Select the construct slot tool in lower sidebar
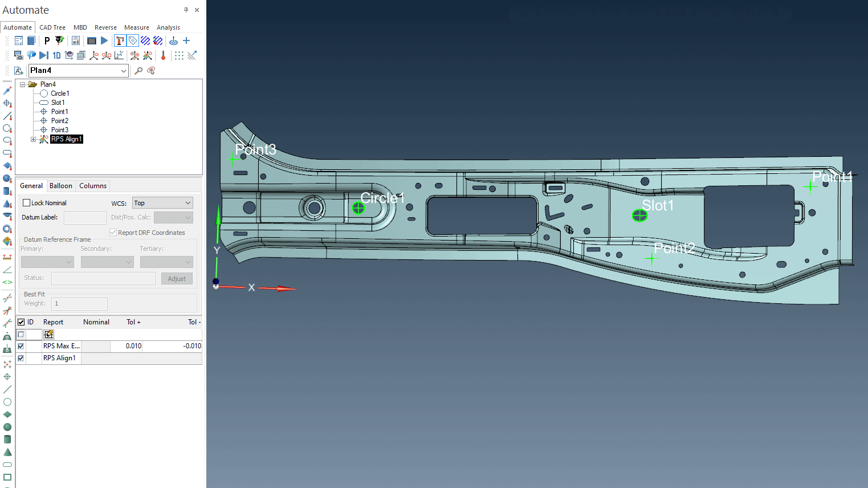The width and height of the screenshot is (868, 488). (7, 465)
